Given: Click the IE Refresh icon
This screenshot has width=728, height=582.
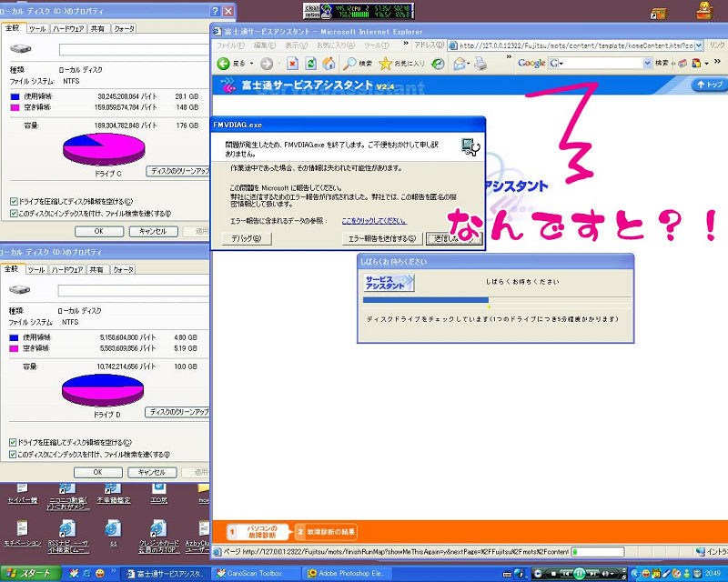Looking at the screenshot, I should (x=310, y=64).
